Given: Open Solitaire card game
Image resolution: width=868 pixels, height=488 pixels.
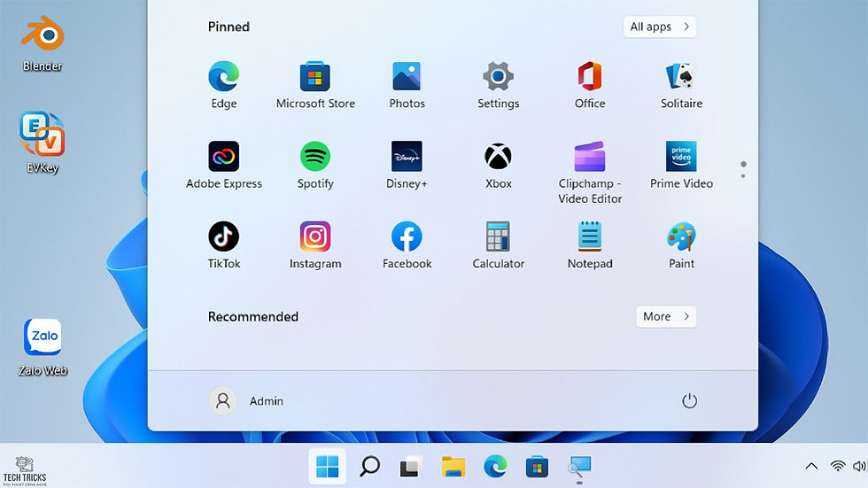Looking at the screenshot, I should click(x=681, y=85).
